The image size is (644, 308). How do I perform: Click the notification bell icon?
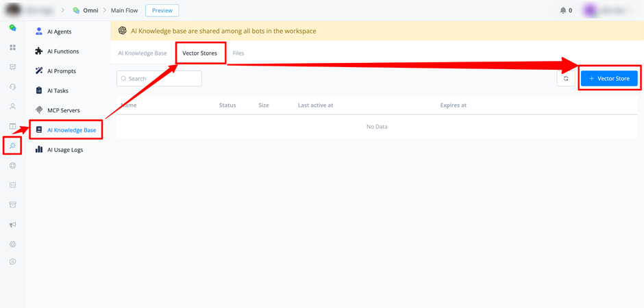tap(562, 10)
